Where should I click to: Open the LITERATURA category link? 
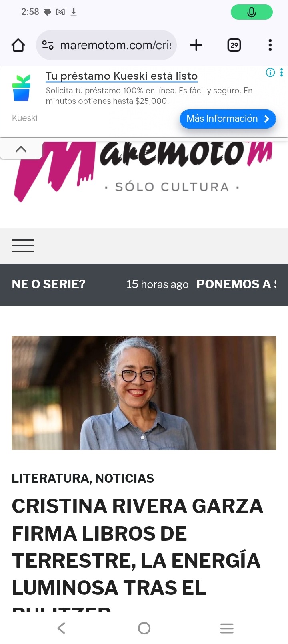pyautogui.click(x=51, y=478)
